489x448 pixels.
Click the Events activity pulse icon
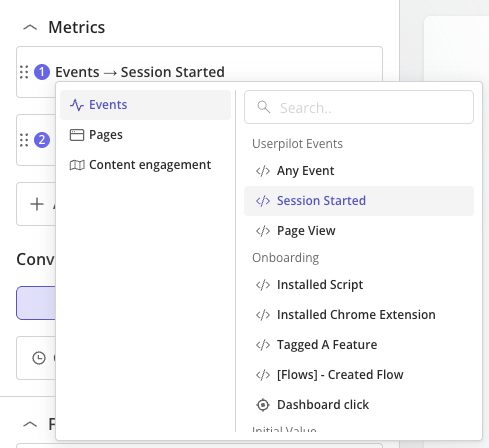[x=77, y=105]
